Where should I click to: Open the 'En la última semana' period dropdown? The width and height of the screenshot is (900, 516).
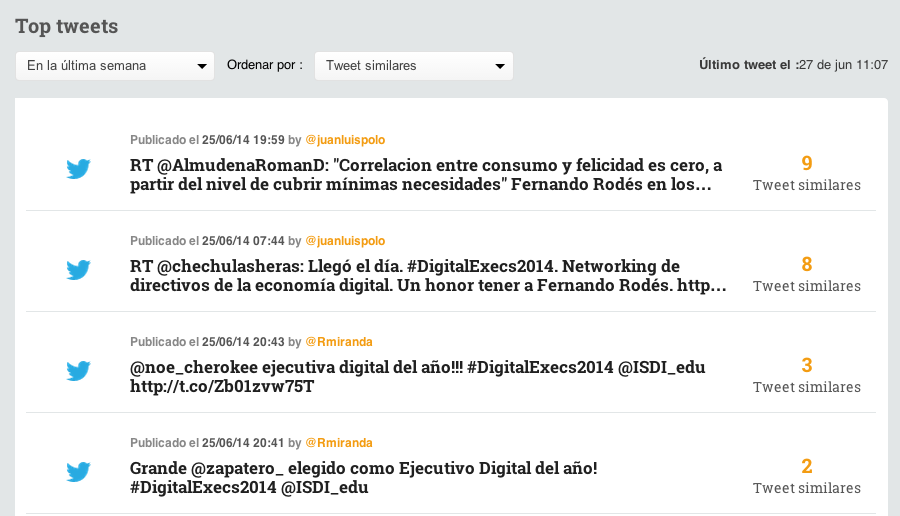[115, 66]
